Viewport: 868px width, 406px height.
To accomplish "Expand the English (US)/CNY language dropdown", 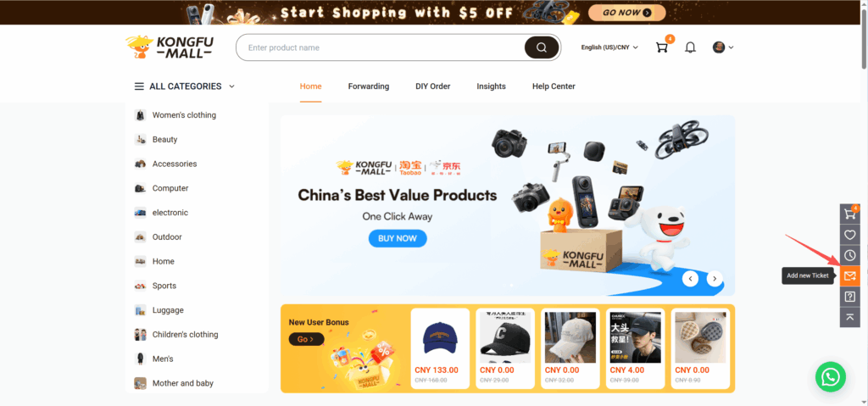I will coord(609,47).
